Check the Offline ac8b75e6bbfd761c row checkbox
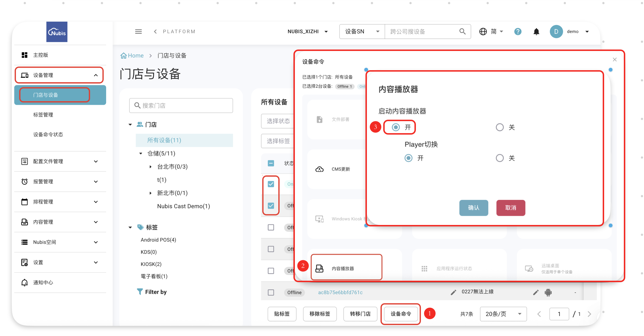 pyautogui.click(x=271, y=292)
